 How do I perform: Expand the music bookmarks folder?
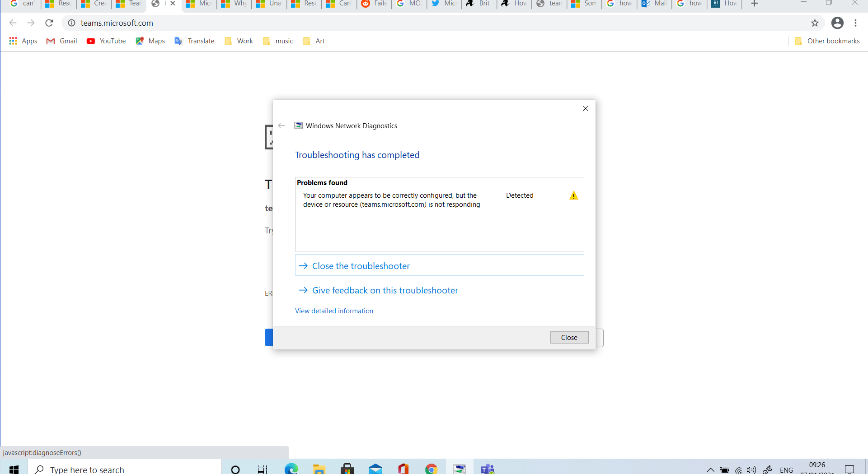coord(278,41)
